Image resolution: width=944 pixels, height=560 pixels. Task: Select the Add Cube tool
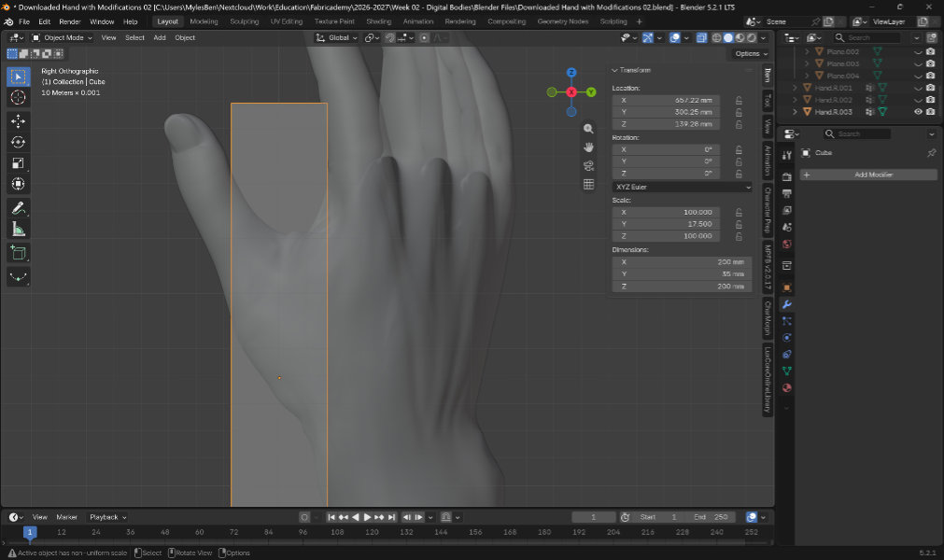click(18, 253)
